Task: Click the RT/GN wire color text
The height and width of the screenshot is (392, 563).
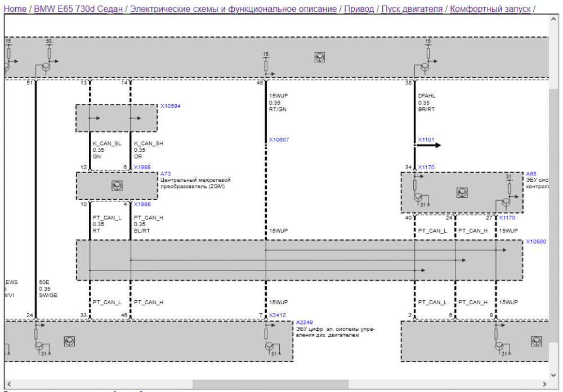Action: [278, 109]
